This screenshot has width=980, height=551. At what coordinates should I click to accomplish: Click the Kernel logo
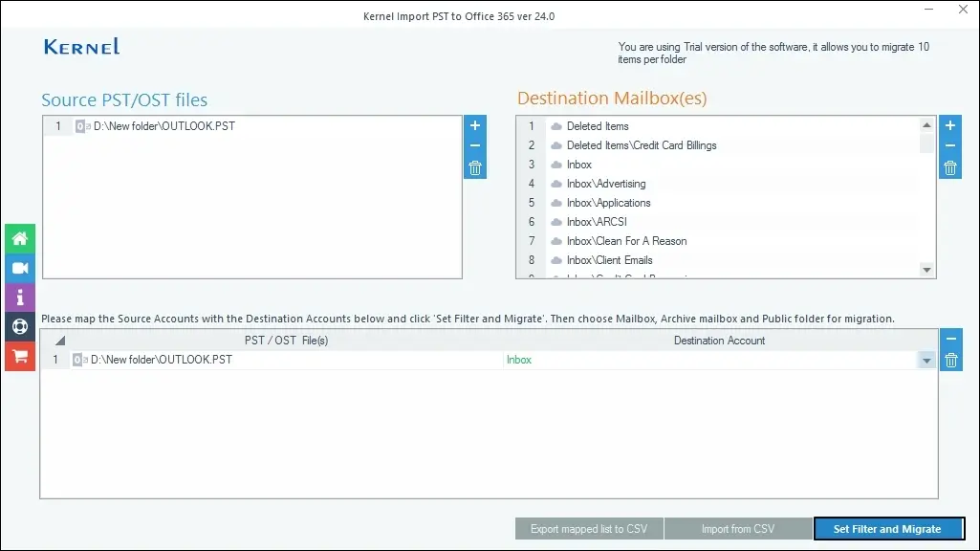tap(82, 47)
